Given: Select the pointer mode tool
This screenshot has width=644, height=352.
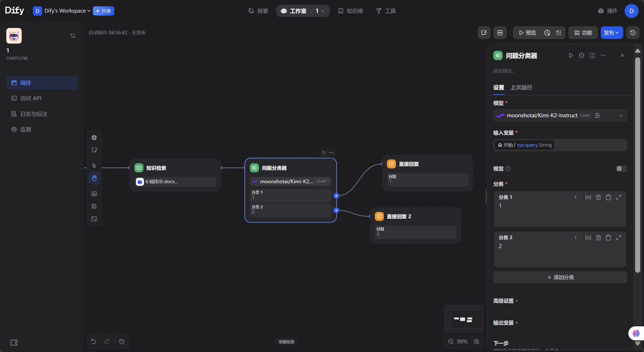Looking at the screenshot, I should click(x=94, y=165).
